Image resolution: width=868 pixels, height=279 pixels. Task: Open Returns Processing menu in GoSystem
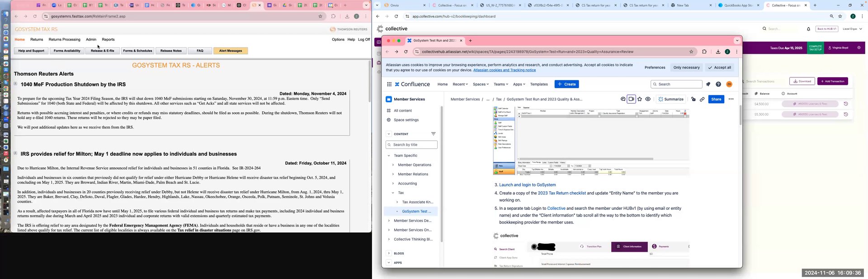point(65,39)
